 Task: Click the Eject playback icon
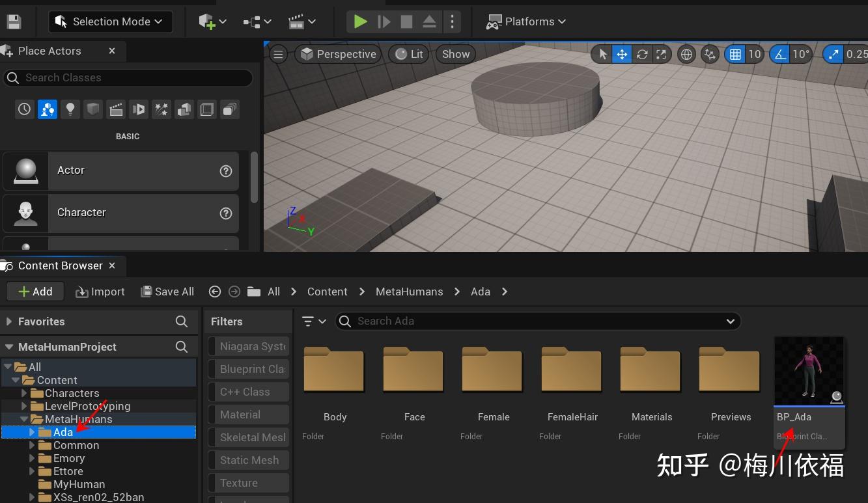coord(429,21)
